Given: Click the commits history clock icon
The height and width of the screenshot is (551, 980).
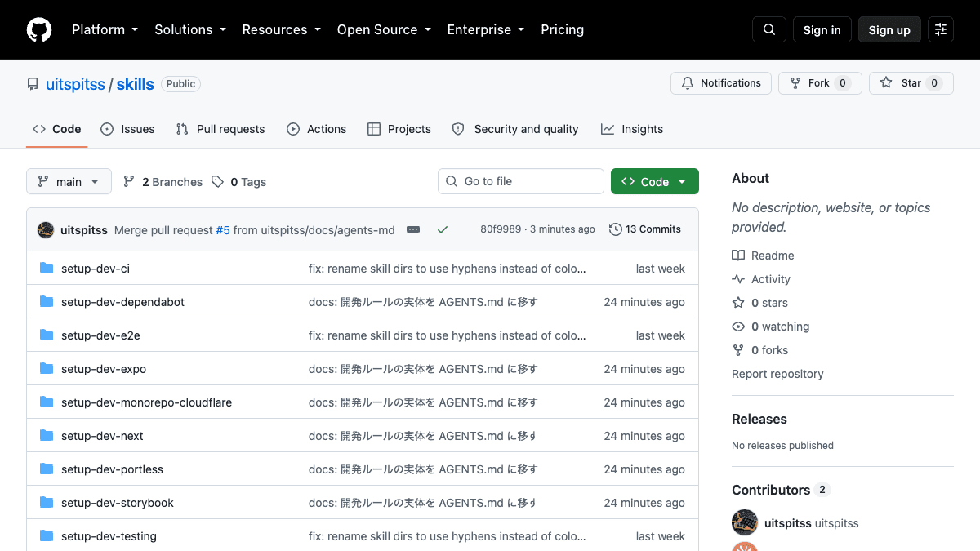Looking at the screenshot, I should (616, 229).
